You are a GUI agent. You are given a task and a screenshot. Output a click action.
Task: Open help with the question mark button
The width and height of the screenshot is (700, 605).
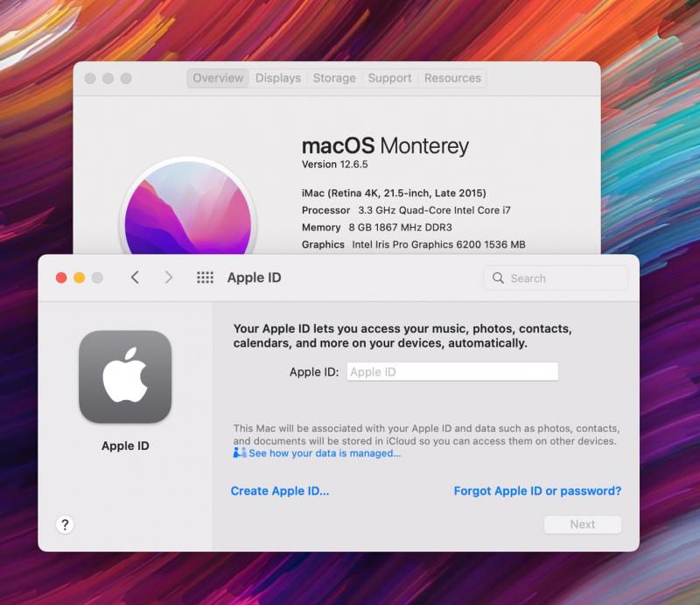[x=65, y=524]
